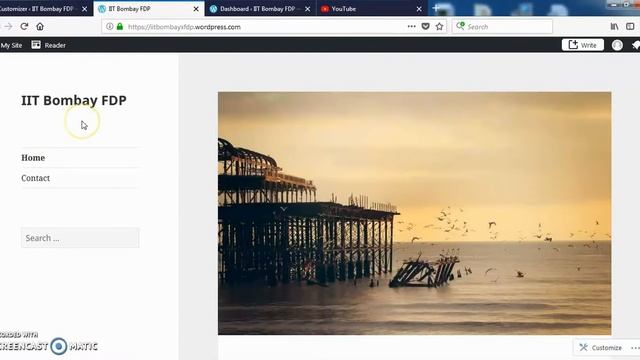Close the Customizer tab
Screen dimensions: 640x360
tap(84, 9)
